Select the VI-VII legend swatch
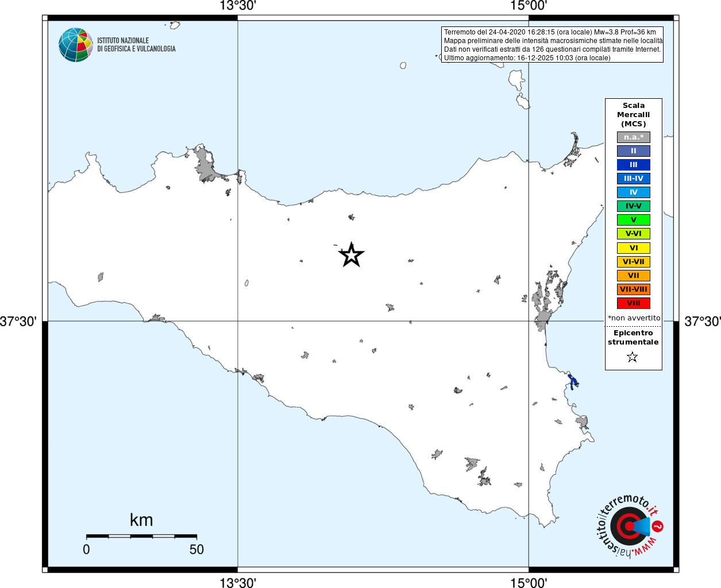The image size is (721, 588). [x=634, y=262]
